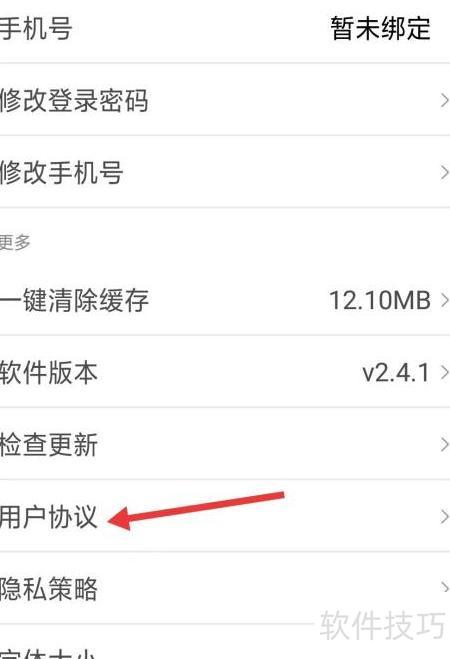Tap the chevron on 隐私策略 row

[x=444, y=587]
